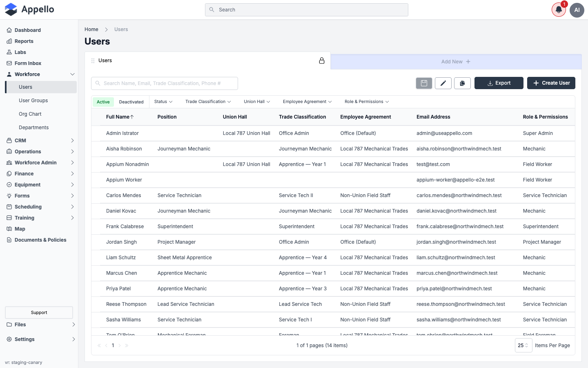588x368 pixels.
Task: Open Departments under Workforce
Action: tap(33, 127)
